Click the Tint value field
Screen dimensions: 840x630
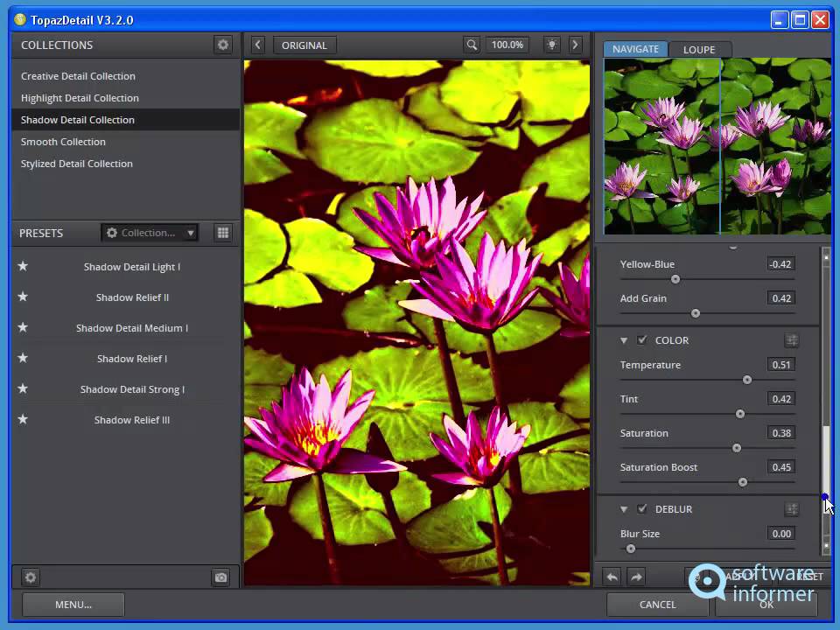point(781,399)
